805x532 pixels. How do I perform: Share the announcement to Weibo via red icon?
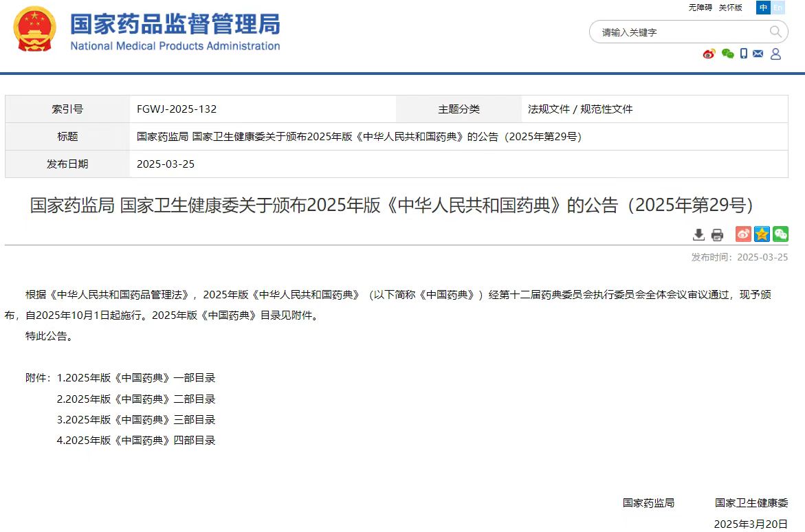[x=742, y=234]
